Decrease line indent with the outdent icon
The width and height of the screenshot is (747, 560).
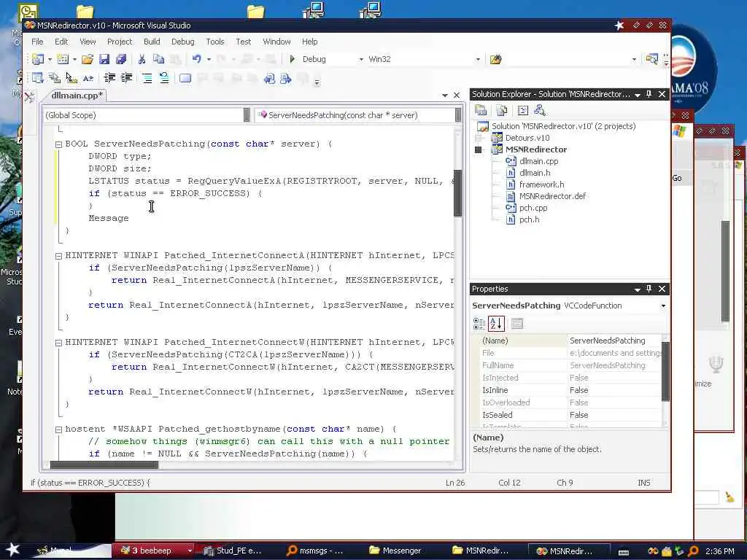[x=109, y=78]
